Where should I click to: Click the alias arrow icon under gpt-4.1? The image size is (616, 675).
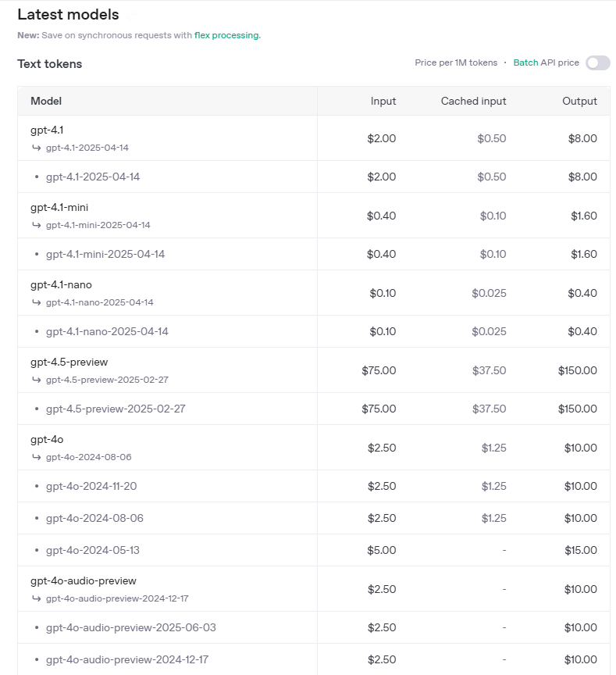(x=37, y=148)
